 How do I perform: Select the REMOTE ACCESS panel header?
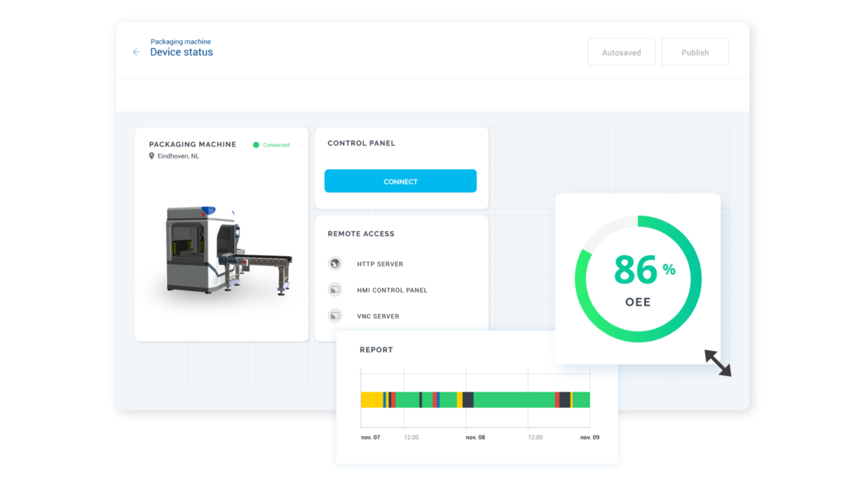(361, 233)
